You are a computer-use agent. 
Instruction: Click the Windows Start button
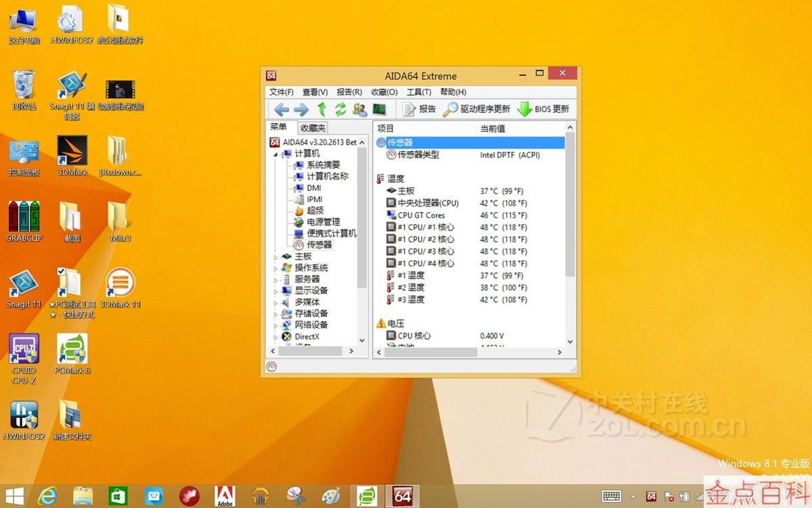(14, 496)
